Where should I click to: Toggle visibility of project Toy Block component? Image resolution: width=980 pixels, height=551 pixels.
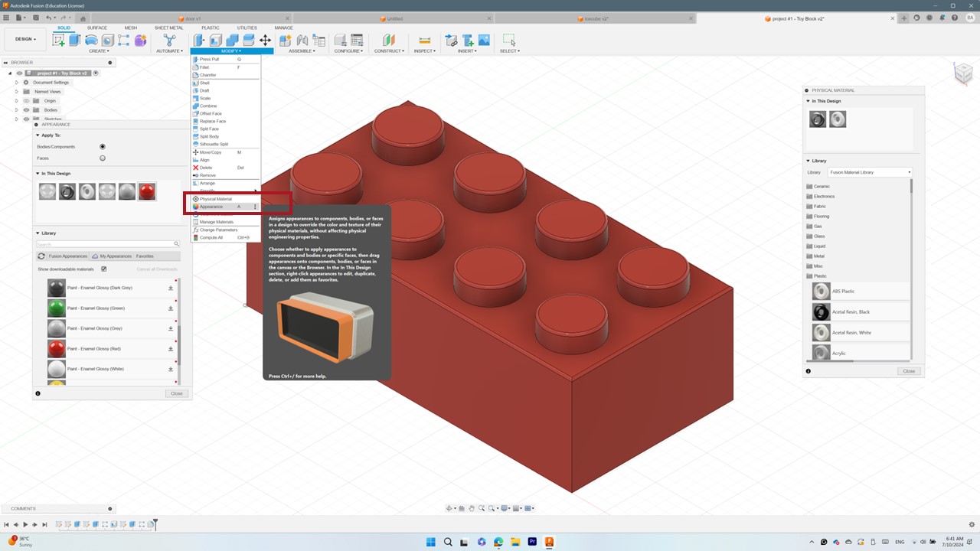coord(19,73)
